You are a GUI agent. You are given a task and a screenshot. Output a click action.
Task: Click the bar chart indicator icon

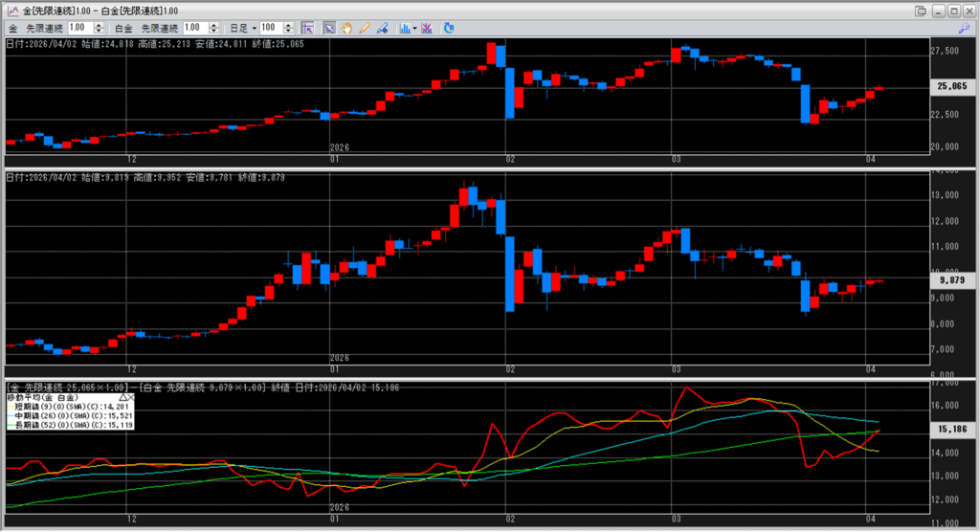tap(405, 28)
